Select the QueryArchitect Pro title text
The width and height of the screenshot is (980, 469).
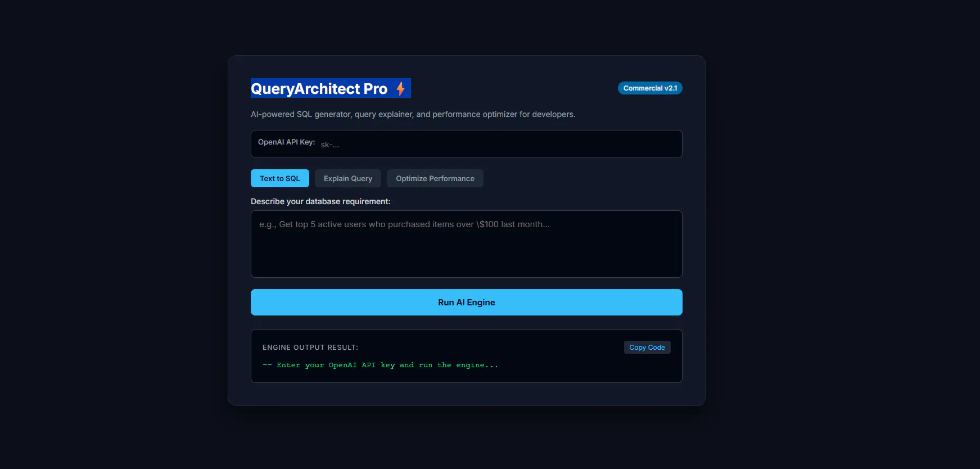(319, 89)
